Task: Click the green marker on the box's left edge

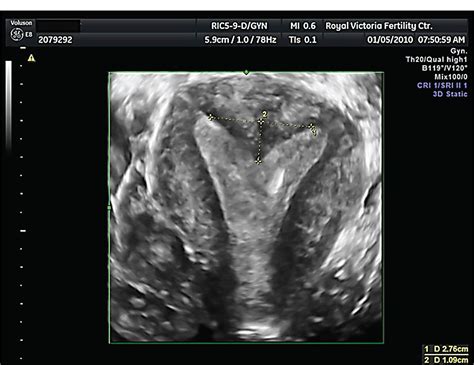Action: point(109,208)
